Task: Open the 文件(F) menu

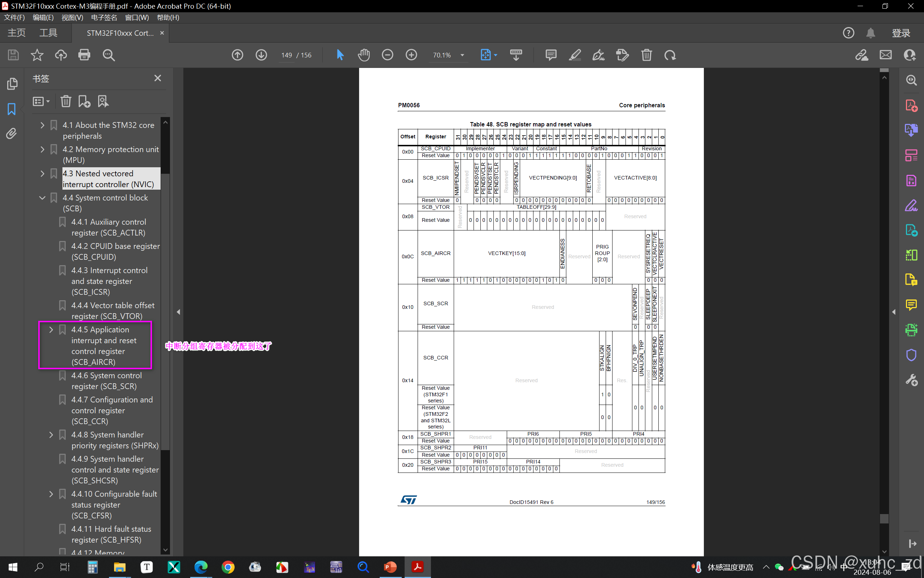Action: 14,18
